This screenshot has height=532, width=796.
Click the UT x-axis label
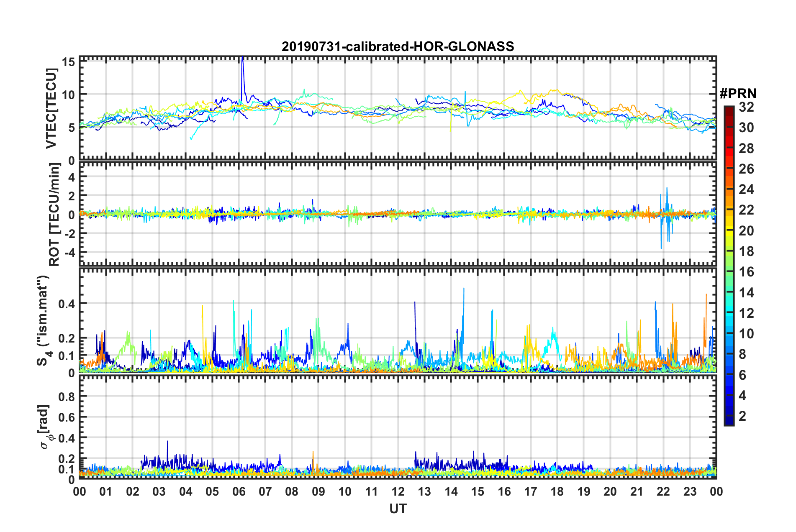398,509
